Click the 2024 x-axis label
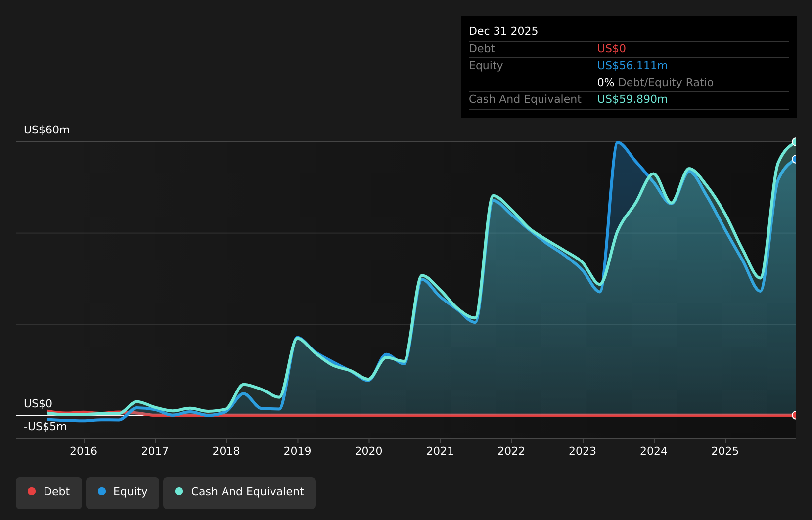This screenshot has height=520, width=812. coord(654,451)
